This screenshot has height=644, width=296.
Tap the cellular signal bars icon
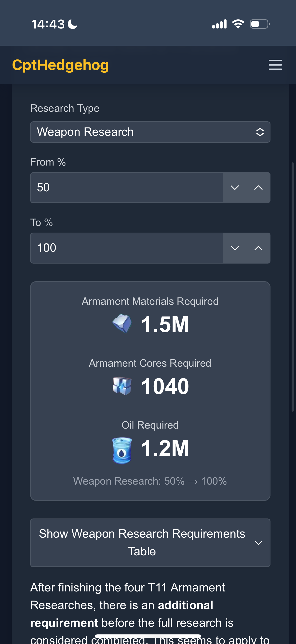[x=219, y=24]
